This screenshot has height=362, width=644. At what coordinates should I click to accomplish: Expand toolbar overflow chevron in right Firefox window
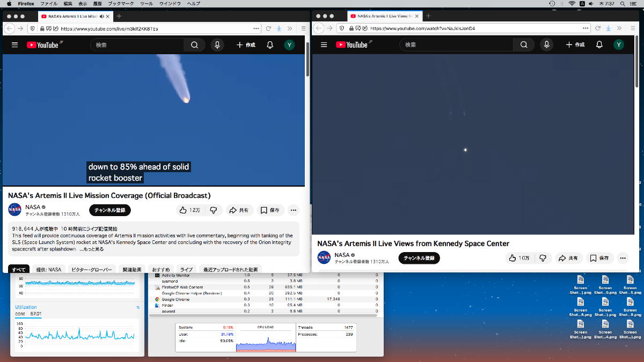tap(619, 28)
